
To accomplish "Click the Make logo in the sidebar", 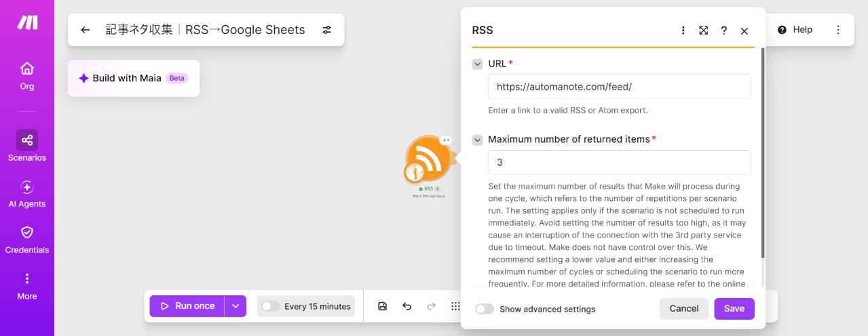I will pos(27,22).
